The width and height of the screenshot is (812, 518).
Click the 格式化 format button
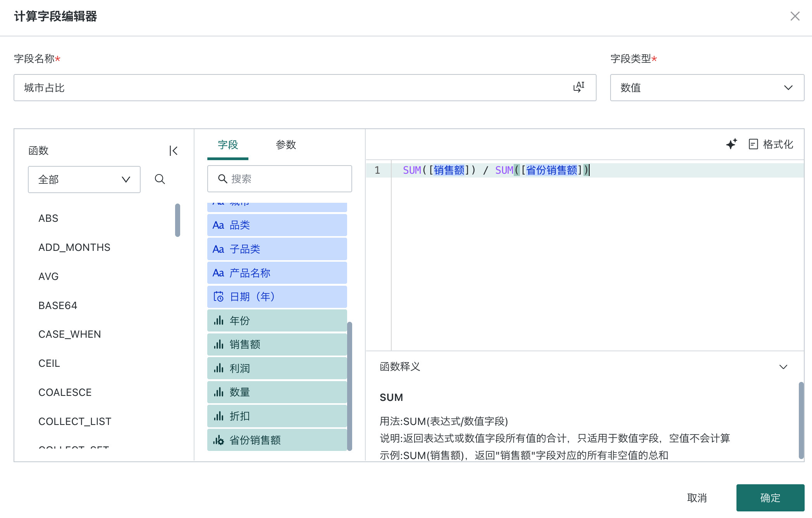[x=771, y=144]
